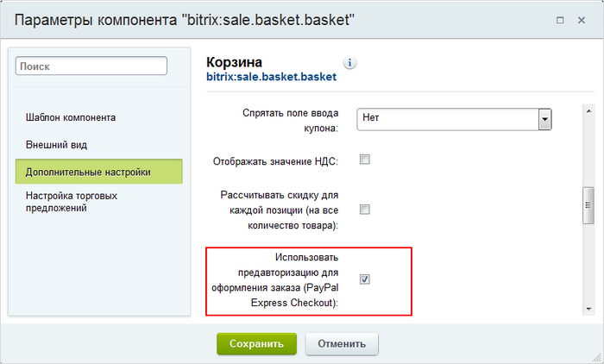Click the Сохранить button
The image size is (604, 364).
(256, 343)
